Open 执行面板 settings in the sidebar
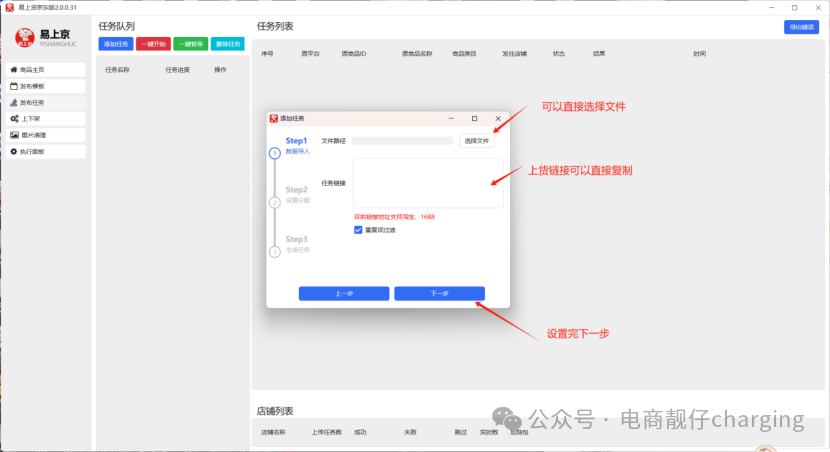Screen dimensions: 830x452 pos(46,152)
